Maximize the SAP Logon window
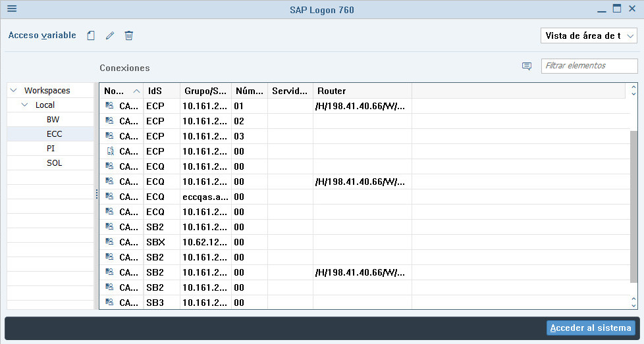 617,9
